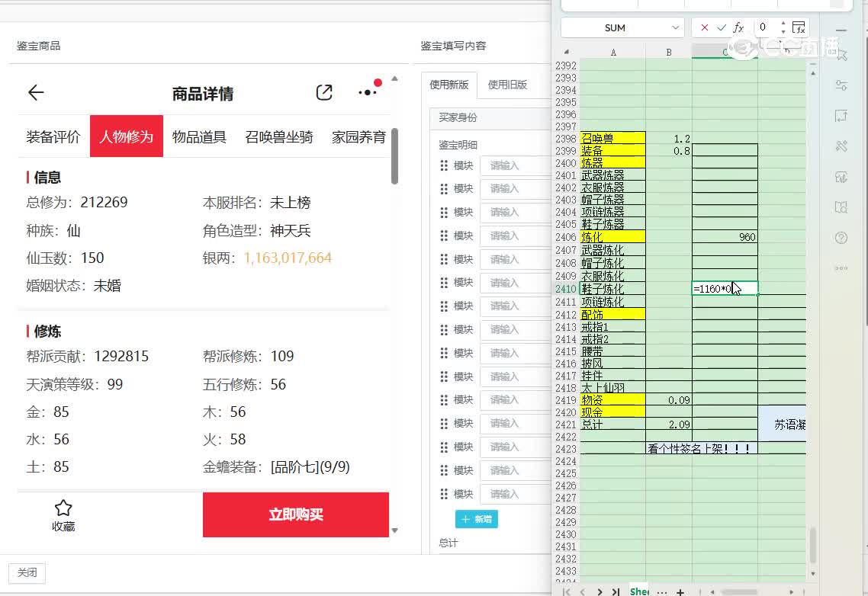Click the fx insert function icon

[738, 27]
